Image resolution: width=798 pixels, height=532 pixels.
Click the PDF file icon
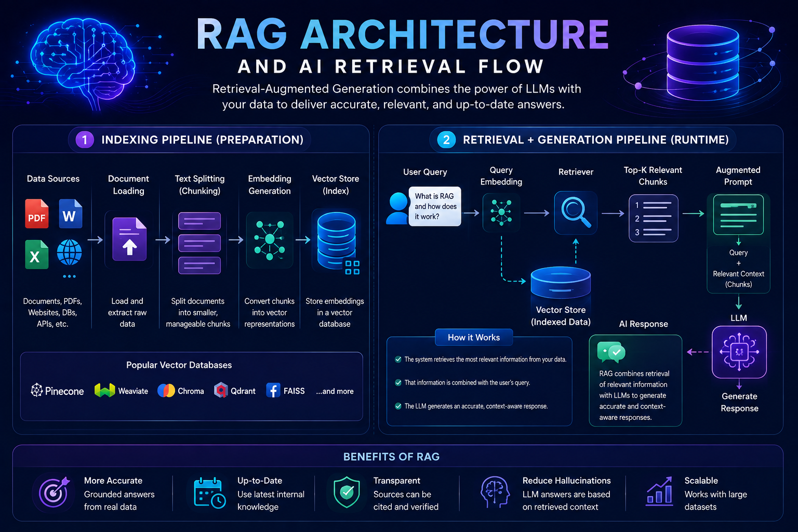click(37, 214)
